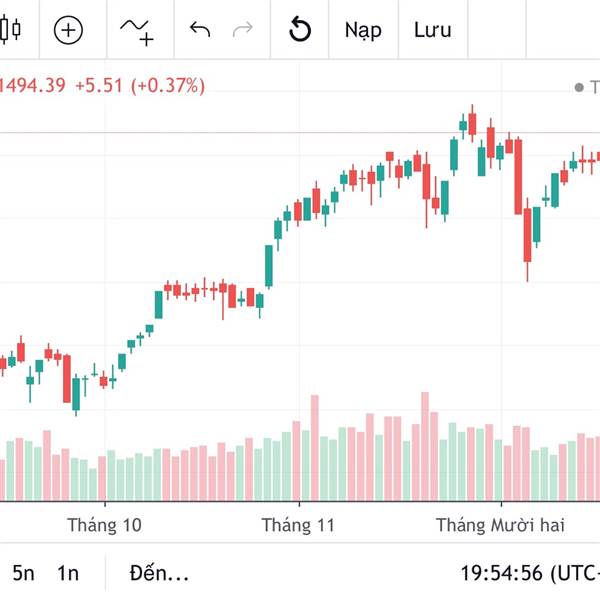Click the Nạp button
The height and width of the screenshot is (600, 600).
[x=363, y=30]
